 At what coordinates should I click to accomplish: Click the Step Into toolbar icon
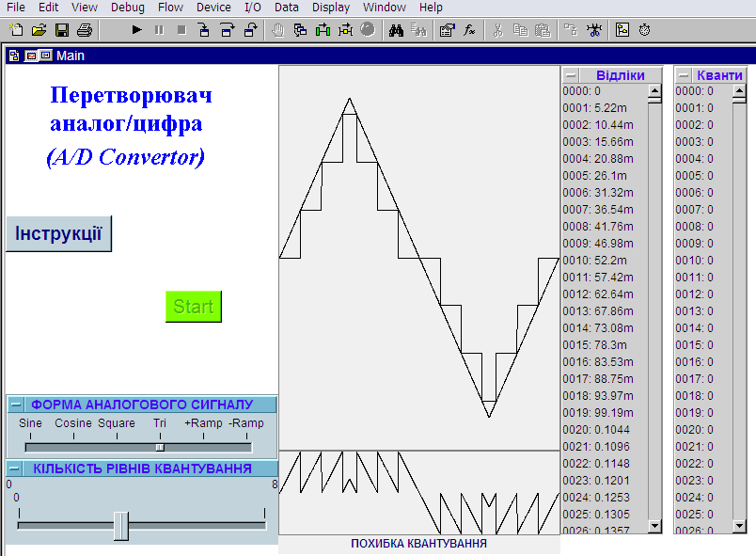(x=204, y=30)
